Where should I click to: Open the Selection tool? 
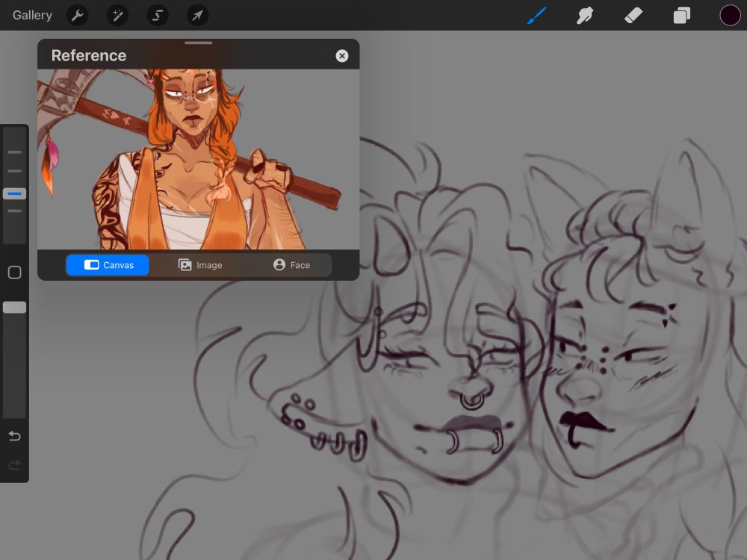click(x=157, y=15)
